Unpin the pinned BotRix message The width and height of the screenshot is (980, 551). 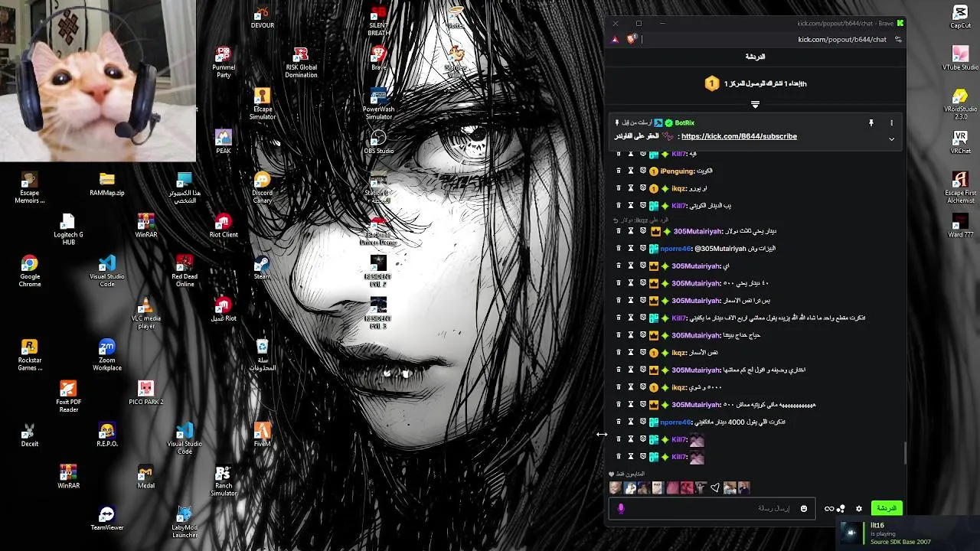(871, 122)
